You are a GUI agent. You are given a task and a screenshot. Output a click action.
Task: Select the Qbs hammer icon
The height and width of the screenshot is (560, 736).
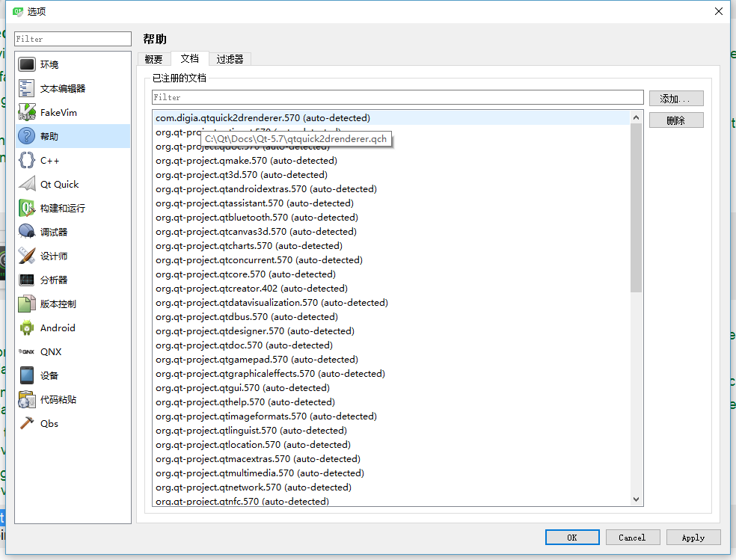pyautogui.click(x=27, y=423)
